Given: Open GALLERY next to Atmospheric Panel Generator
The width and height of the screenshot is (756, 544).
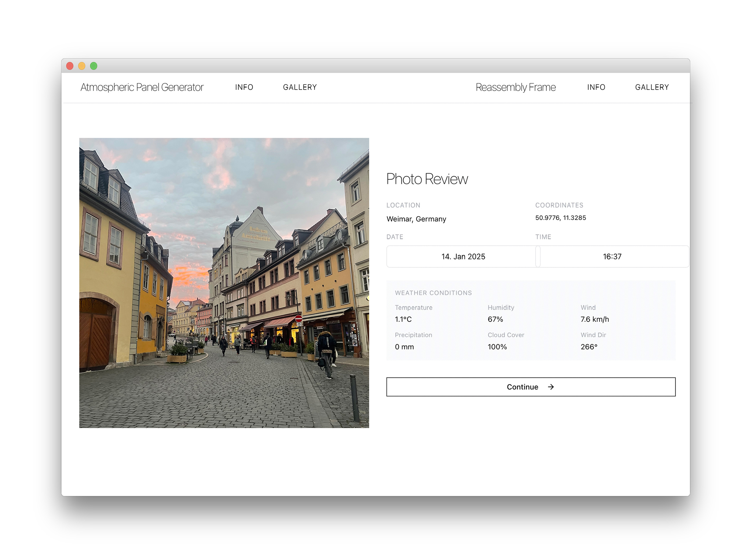Looking at the screenshot, I should (300, 87).
